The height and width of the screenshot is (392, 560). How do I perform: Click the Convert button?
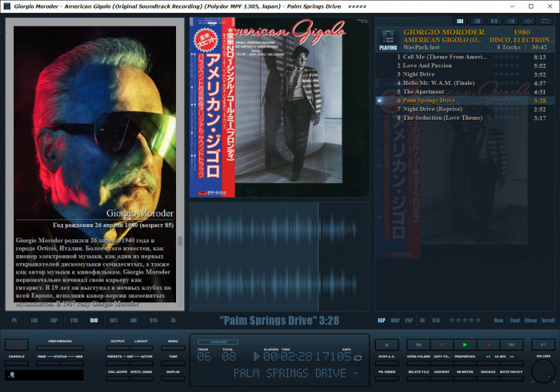(x=442, y=378)
